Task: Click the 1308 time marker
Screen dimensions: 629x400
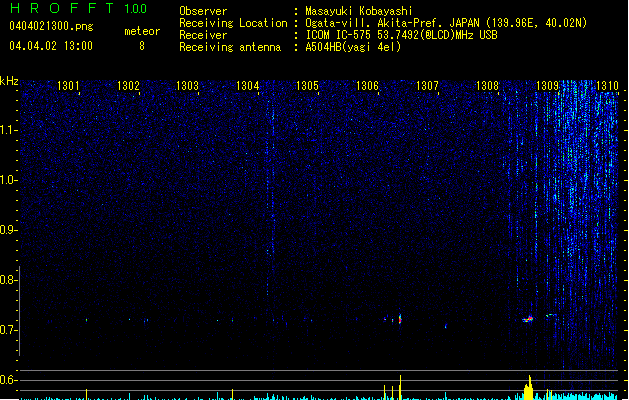Action: point(487,86)
